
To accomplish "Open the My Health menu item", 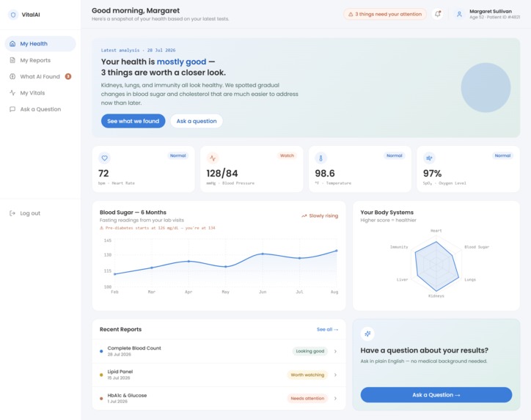I will [40, 44].
